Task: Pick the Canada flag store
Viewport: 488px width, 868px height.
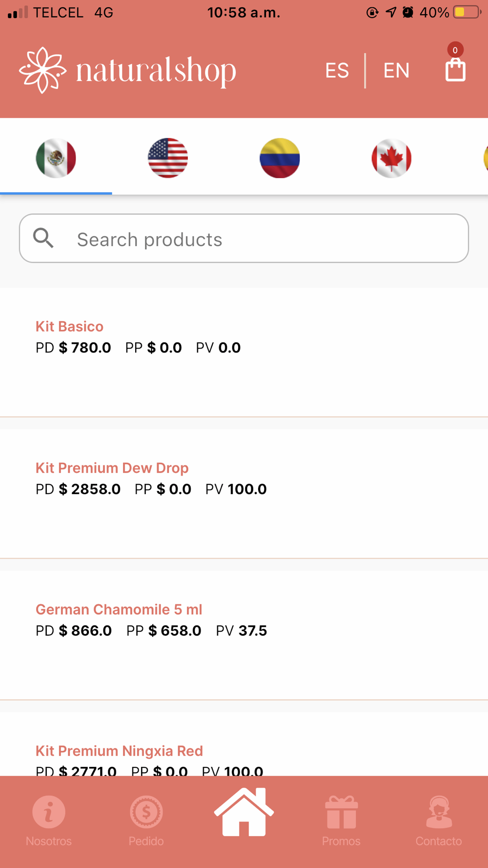Action: click(391, 158)
